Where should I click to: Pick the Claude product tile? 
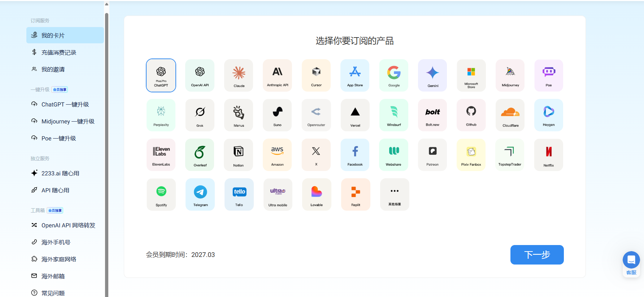(x=239, y=75)
